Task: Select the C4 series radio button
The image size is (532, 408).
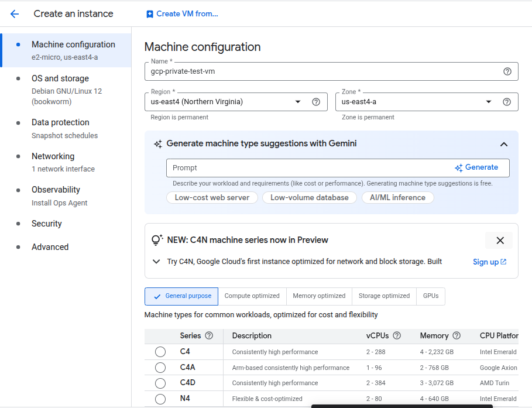Action: click(160, 352)
